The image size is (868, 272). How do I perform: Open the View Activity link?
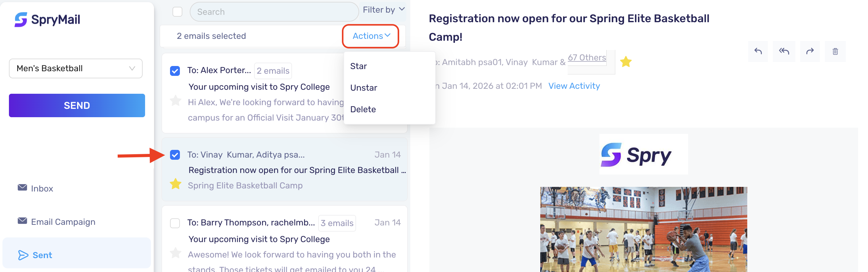(574, 86)
